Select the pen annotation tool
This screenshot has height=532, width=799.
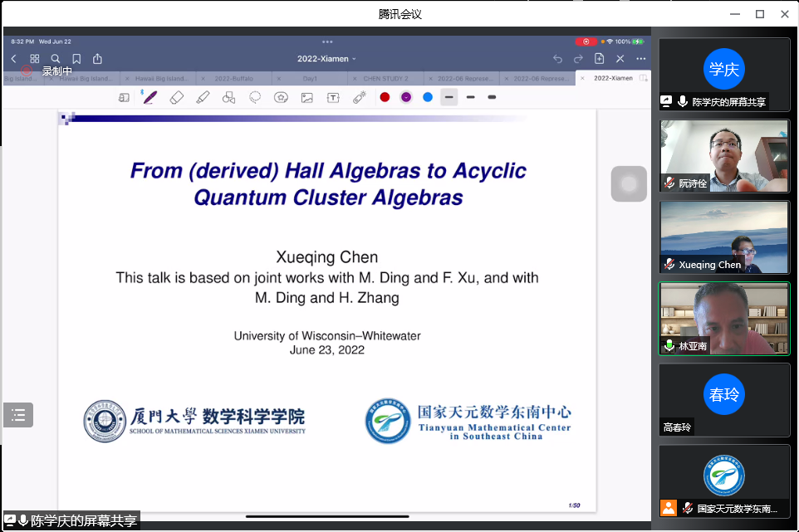point(150,97)
